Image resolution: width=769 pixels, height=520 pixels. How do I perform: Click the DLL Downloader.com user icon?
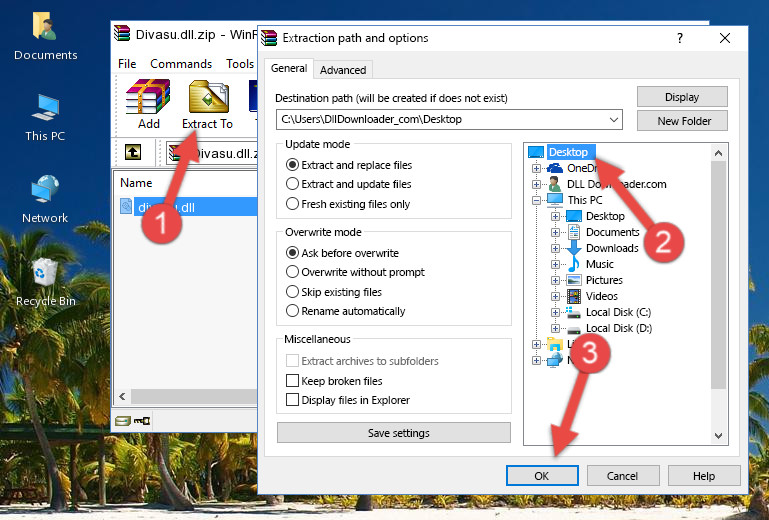coord(555,184)
